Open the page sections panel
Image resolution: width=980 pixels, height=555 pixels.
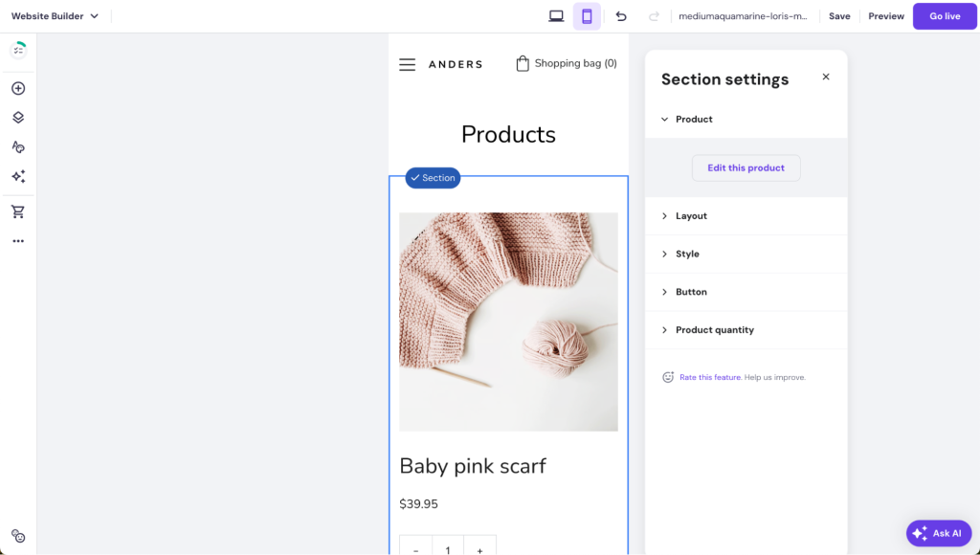[x=17, y=117]
